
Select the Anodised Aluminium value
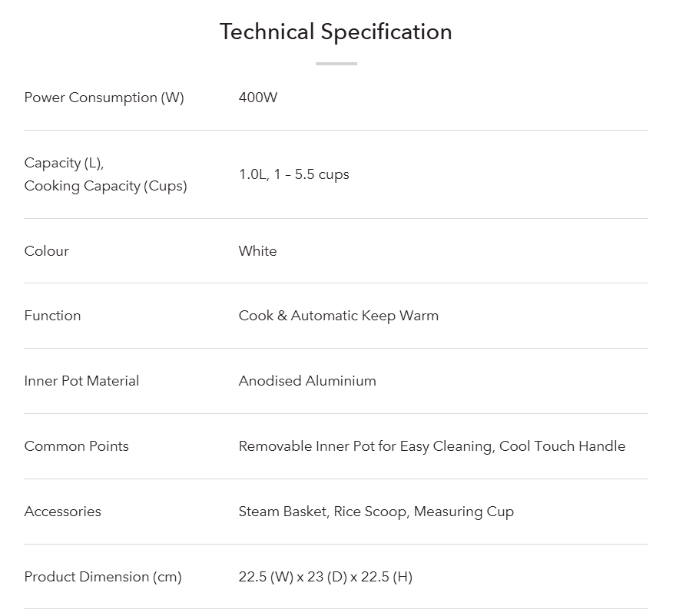point(307,381)
